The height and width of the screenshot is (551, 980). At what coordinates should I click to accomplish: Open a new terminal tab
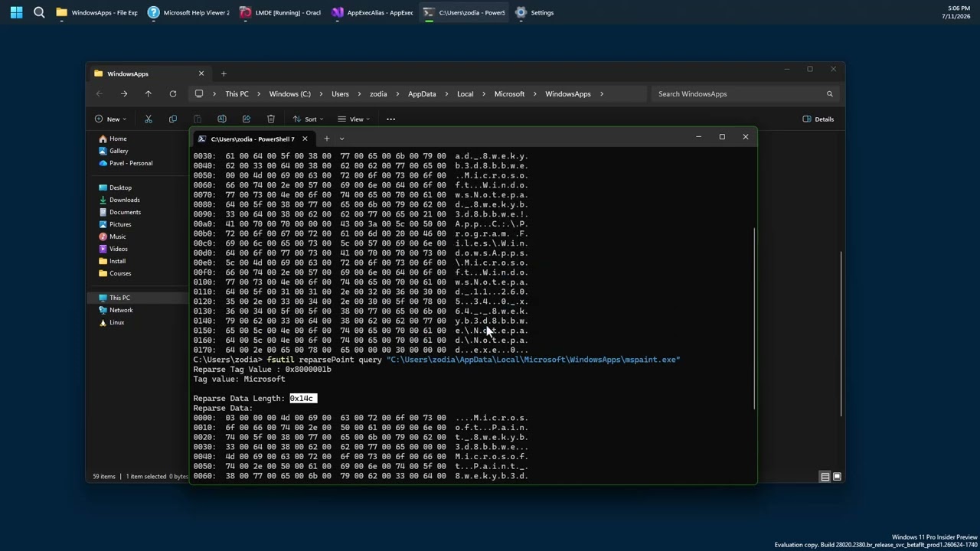[x=326, y=139]
